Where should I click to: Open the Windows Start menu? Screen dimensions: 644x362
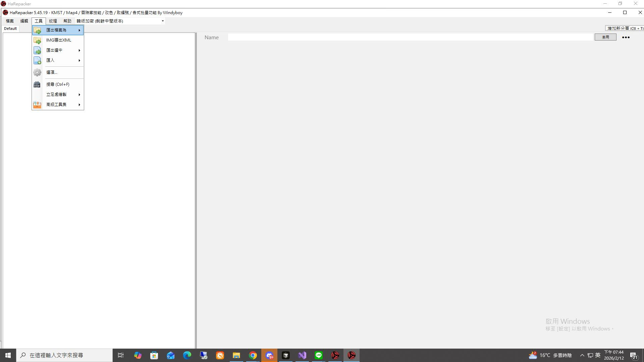coord(8,355)
